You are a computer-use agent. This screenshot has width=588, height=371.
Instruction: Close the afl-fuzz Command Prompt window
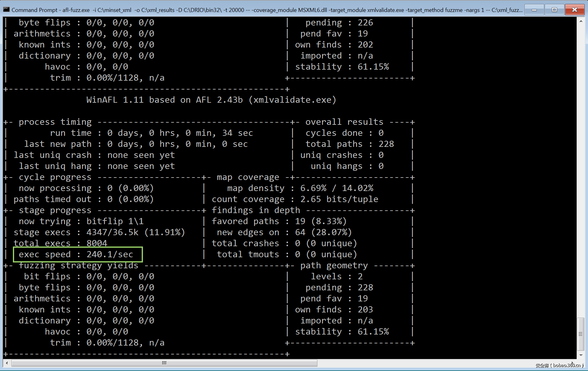[x=574, y=10]
